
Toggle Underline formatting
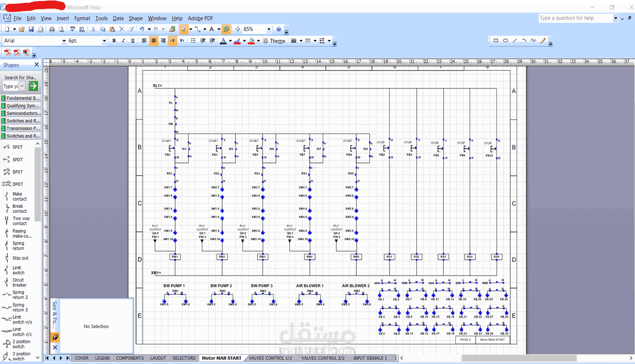coord(133,41)
